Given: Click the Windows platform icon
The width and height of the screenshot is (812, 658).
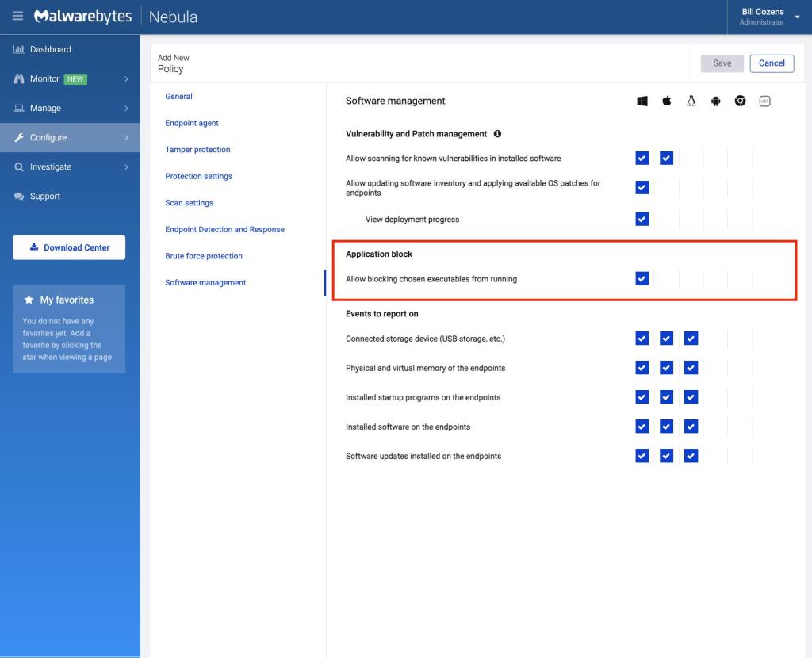Looking at the screenshot, I should point(642,101).
